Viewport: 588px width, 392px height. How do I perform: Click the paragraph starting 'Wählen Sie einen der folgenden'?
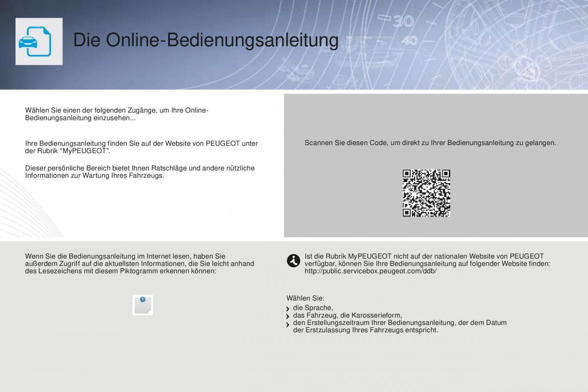click(x=117, y=114)
